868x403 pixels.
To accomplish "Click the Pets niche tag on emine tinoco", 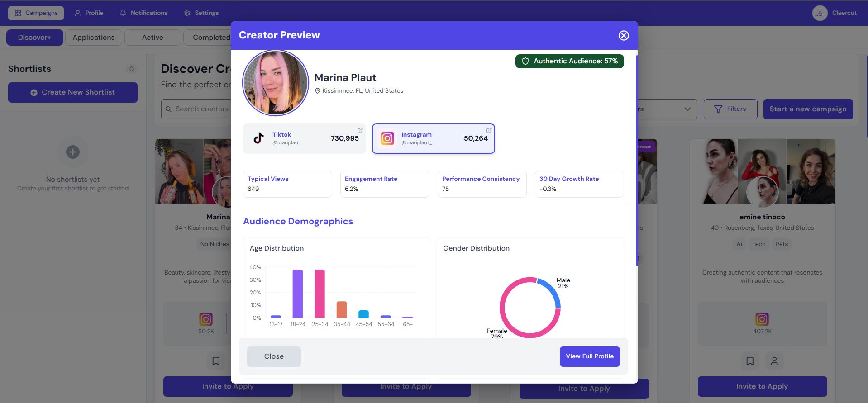I will click(x=782, y=244).
